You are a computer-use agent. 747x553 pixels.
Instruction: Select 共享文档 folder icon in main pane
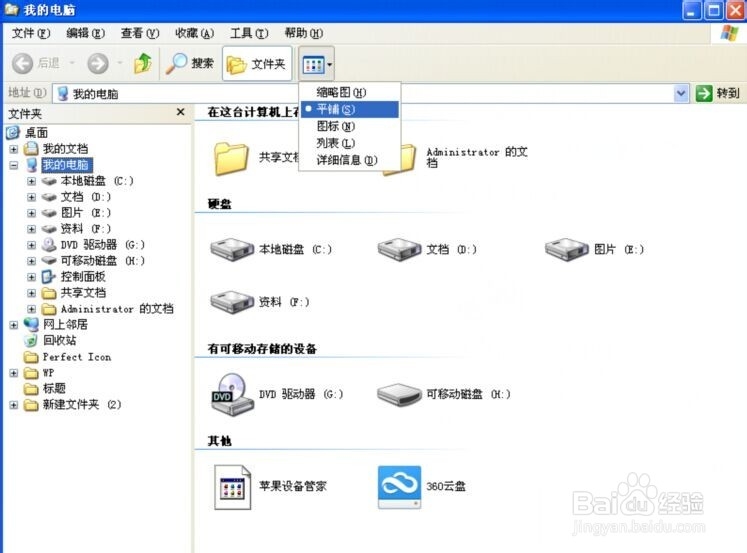(232, 158)
